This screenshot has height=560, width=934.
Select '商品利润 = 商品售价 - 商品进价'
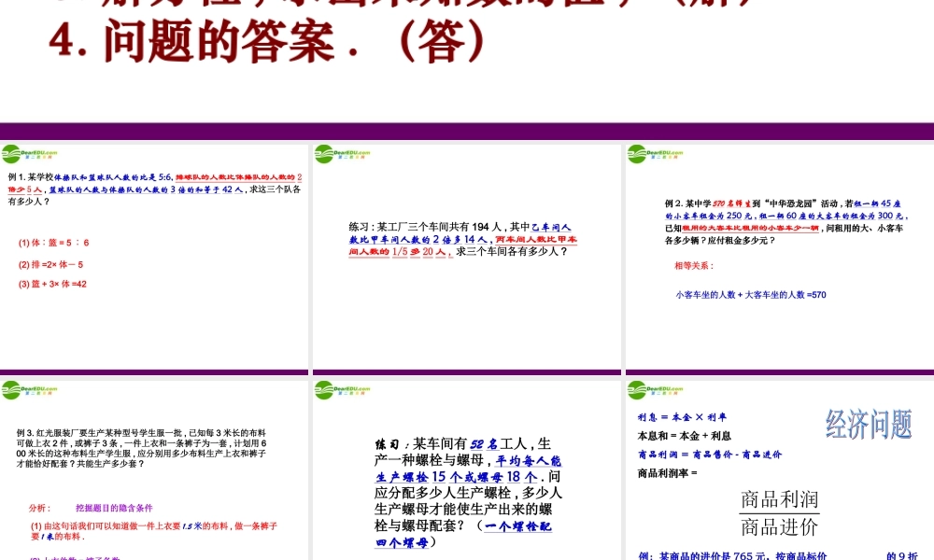tap(710, 455)
